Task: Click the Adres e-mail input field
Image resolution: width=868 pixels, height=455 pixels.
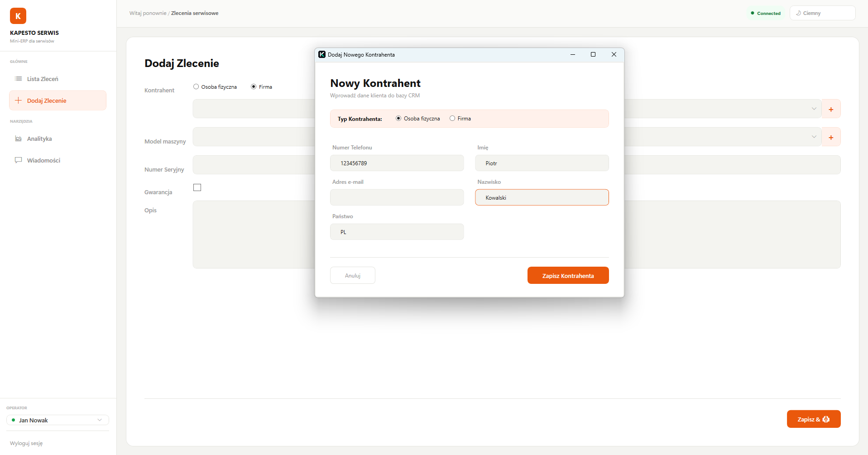Action: pyautogui.click(x=397, y=197)
